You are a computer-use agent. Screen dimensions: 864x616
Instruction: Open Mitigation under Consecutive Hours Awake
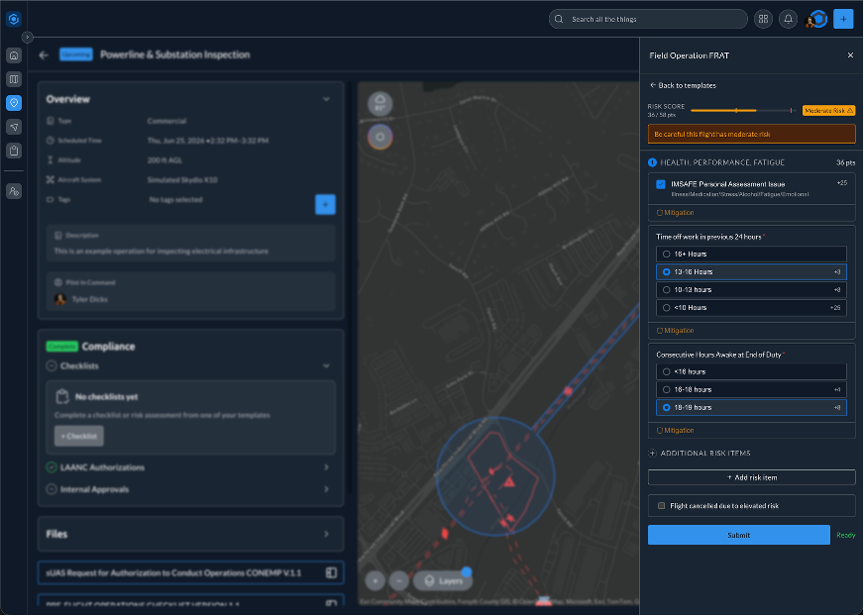click(676, 431)
